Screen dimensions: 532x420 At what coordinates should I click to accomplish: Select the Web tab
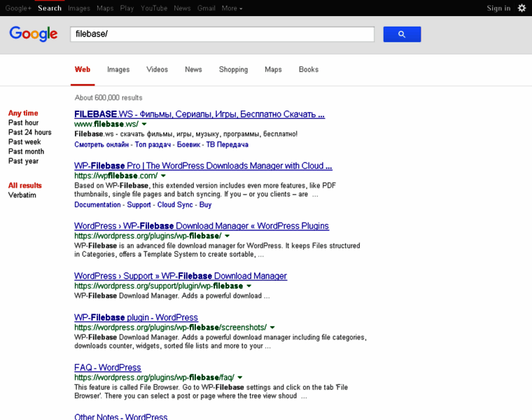tap(83, 69)
